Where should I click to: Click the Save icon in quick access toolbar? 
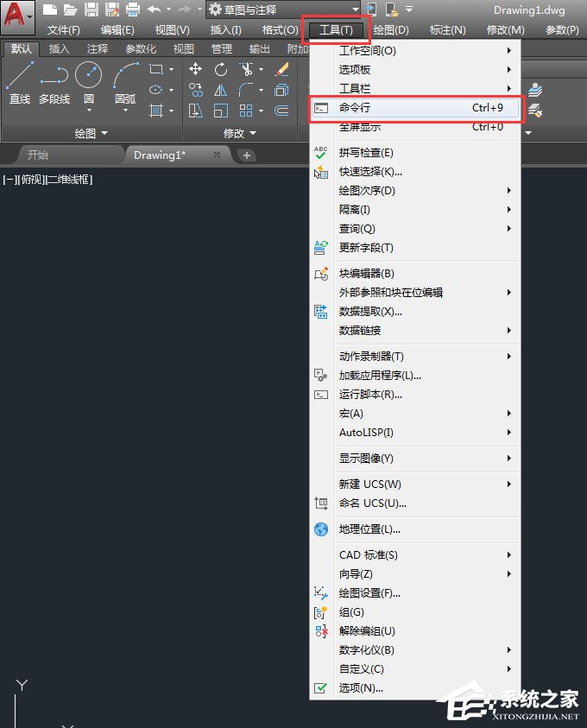pos(91,10)
